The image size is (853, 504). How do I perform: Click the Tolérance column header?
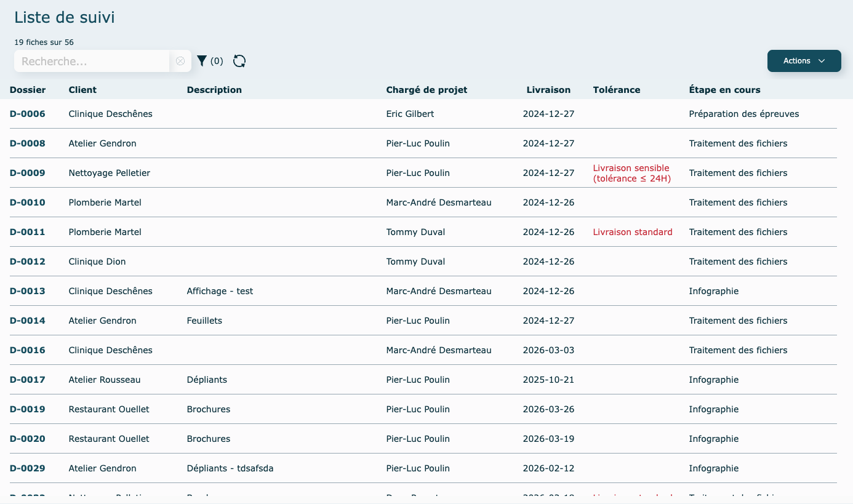(x=617, y=90)
